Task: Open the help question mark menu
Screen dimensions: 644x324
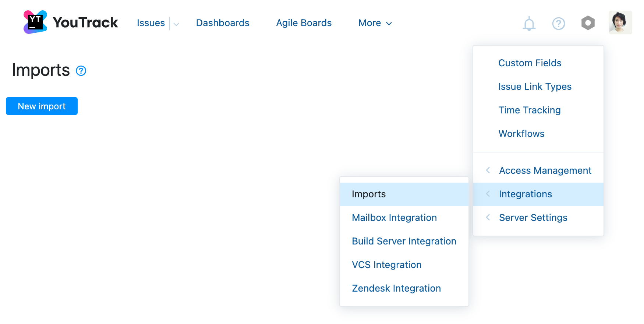Action: [558, 24]
